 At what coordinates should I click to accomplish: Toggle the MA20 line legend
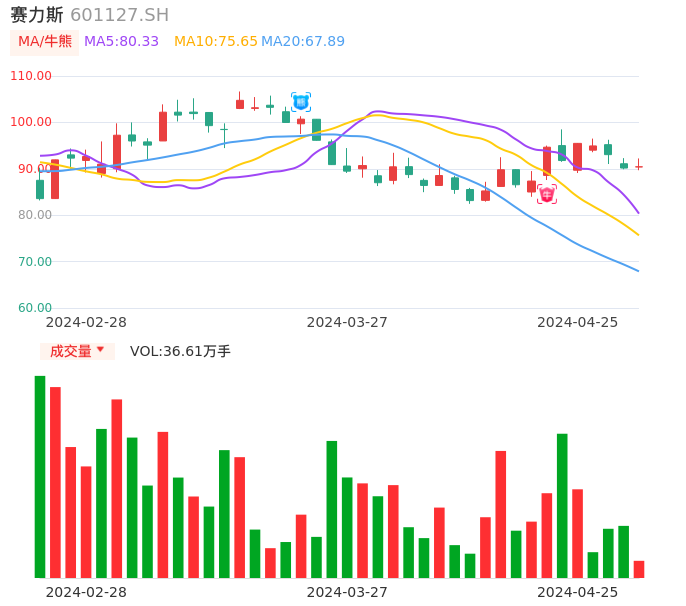point(303,42)
